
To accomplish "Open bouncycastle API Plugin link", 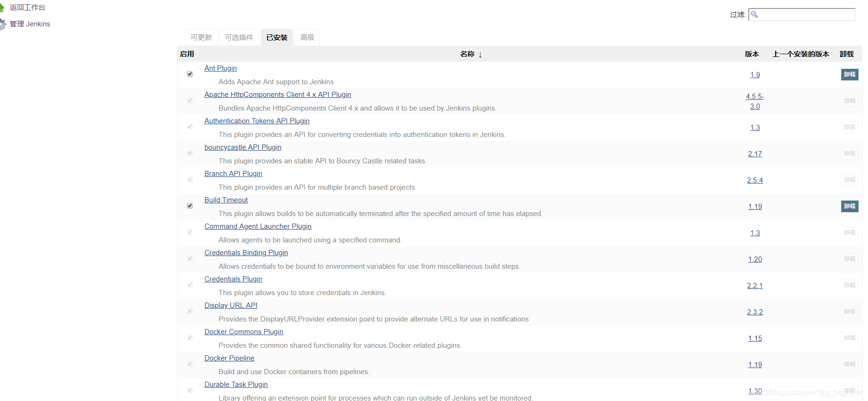I will (243, 147).
